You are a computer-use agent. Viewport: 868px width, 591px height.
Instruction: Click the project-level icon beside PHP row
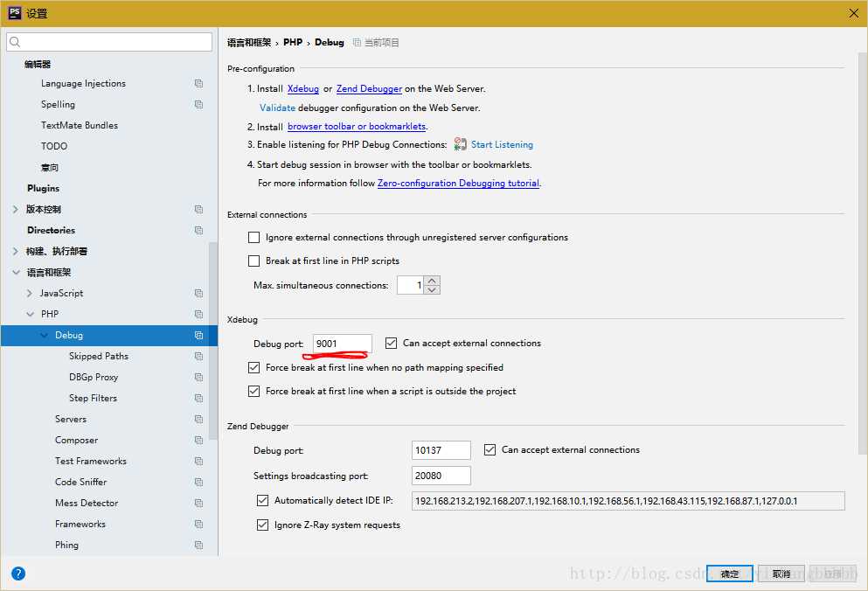coord(198,314)
